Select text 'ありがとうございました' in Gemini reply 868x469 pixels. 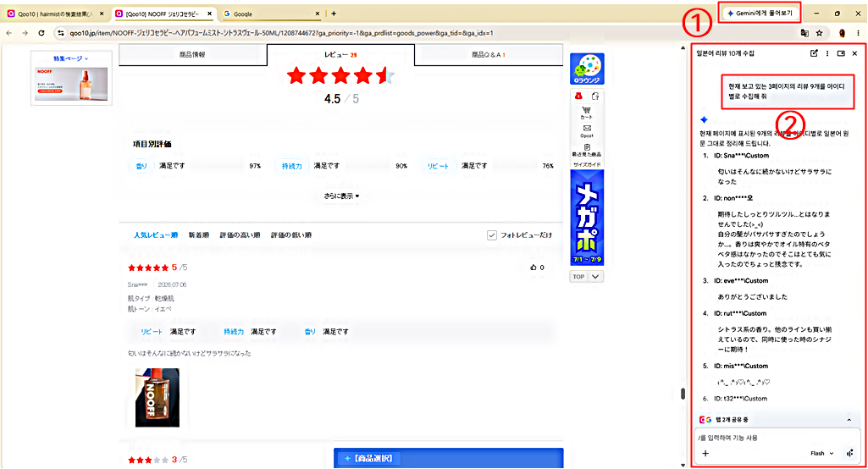point(752,297)
